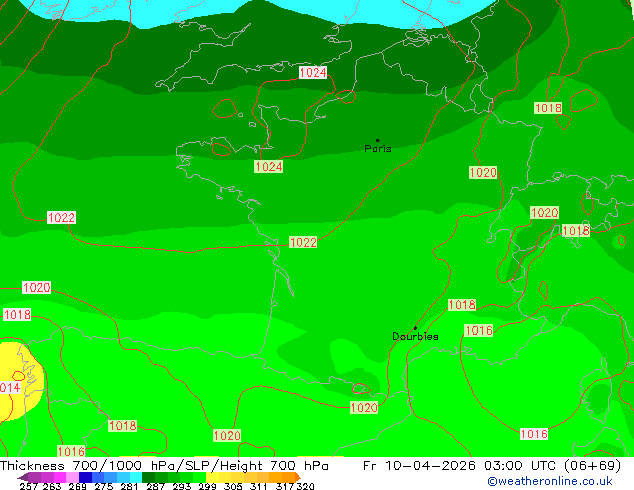Screen dimensions: 634x490
Task: Pick the darkest green legend swatch above 287
Action: [x=148, y=477]
